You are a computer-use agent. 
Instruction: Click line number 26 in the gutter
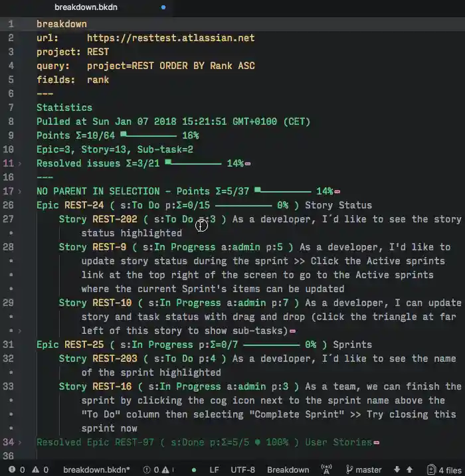point(9,205)
